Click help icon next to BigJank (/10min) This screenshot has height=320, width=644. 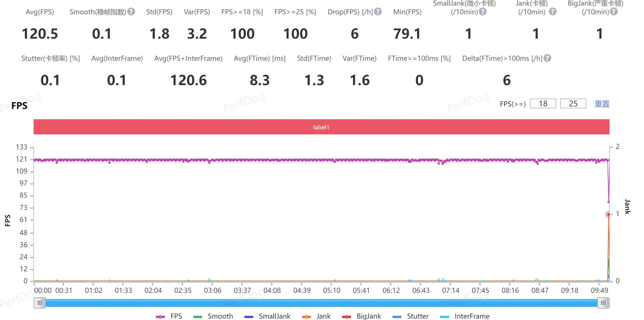(614, 12)
